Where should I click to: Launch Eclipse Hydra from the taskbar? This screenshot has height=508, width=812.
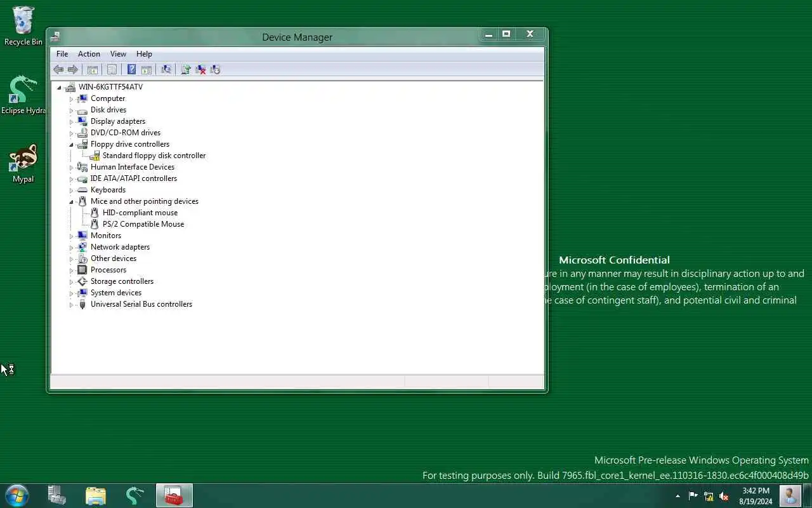tap(134, 495)
